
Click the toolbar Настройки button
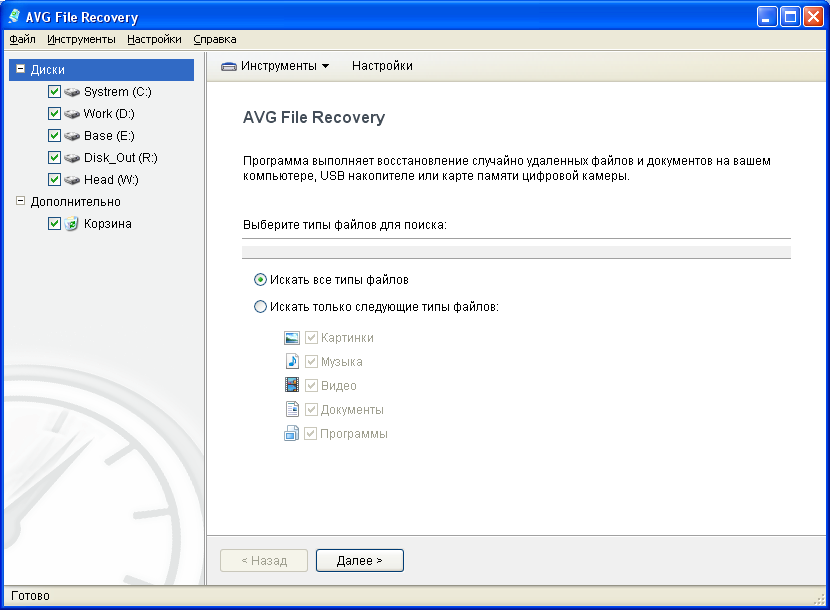point(382,66)
